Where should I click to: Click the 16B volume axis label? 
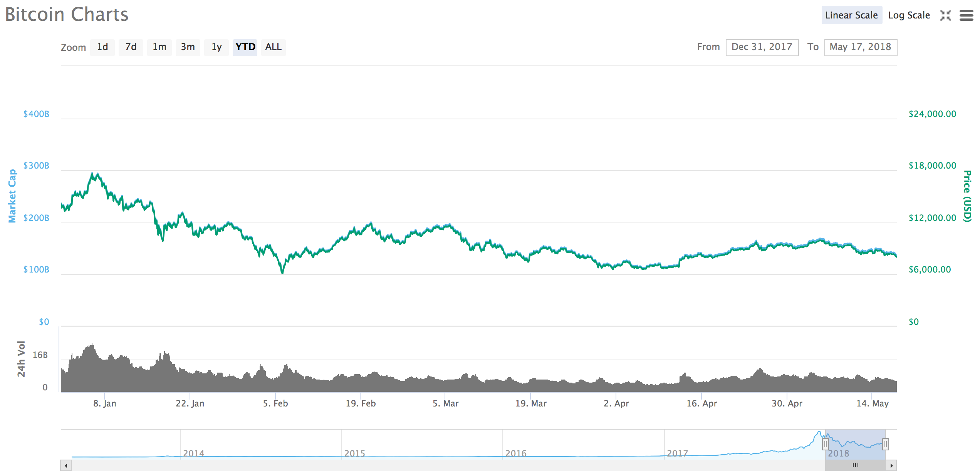[x=40, y=355]
